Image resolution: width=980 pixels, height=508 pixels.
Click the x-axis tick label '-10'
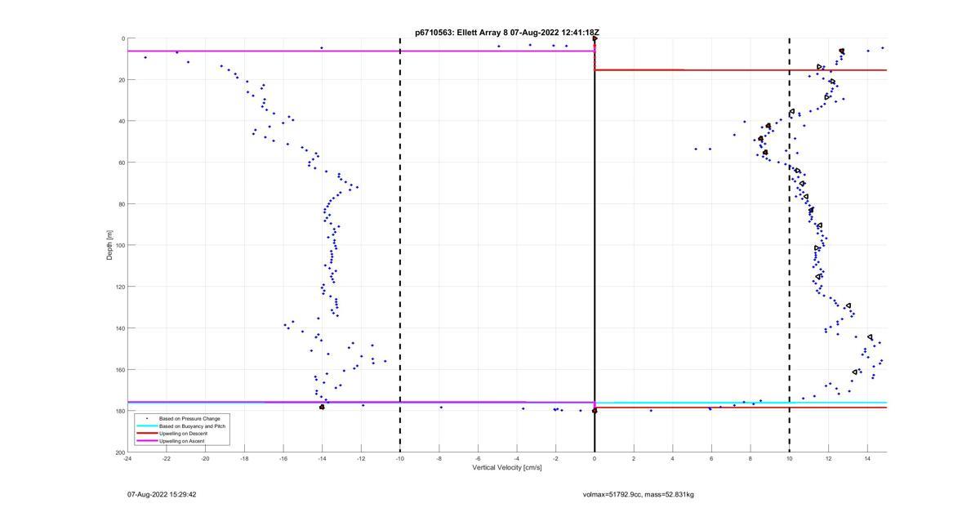pyautogui.click(x=400, y=458)
